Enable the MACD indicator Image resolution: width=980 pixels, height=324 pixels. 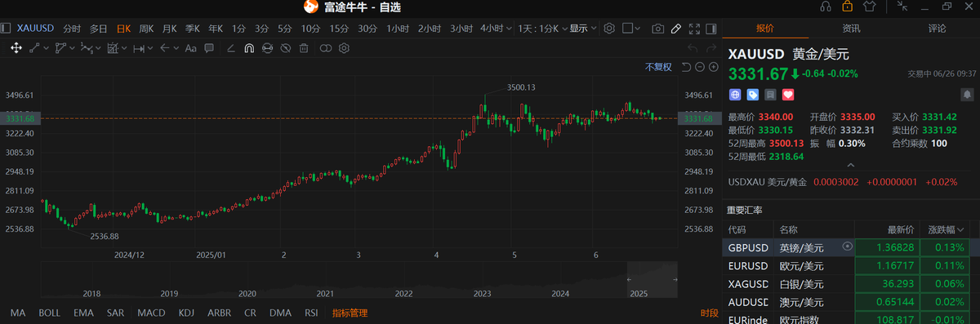pos(152,313)
